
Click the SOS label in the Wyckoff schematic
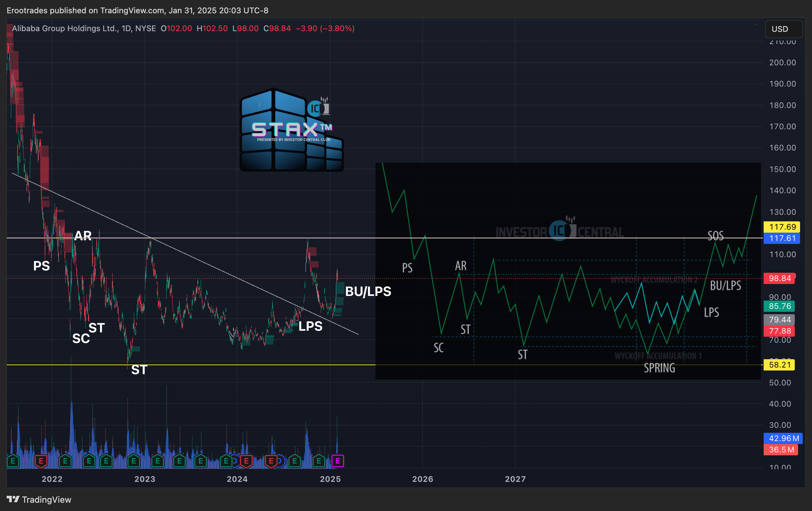tap(716, 236)
